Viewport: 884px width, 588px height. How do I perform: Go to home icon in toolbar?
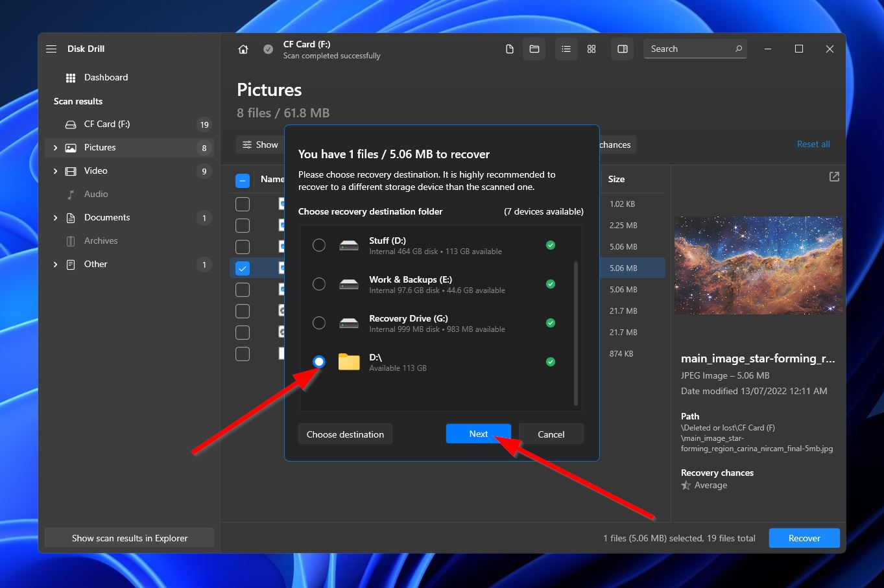[243, 49]
